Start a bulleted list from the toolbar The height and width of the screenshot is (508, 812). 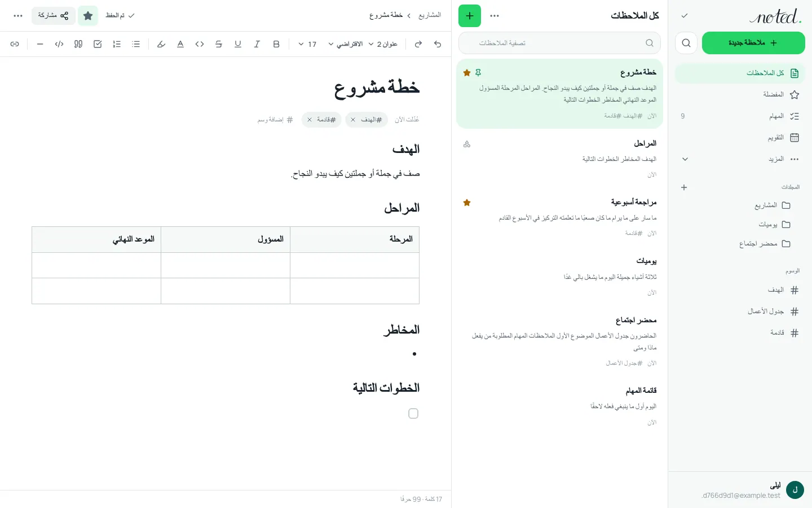136,44
